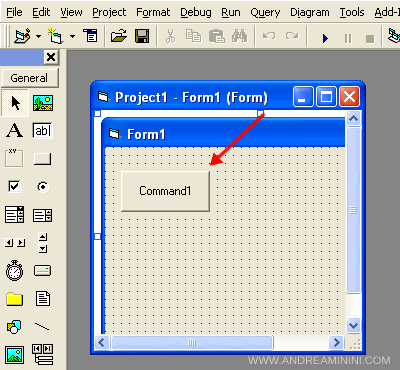Viewport: 400px width, 370px height.
Task: Open the Project menu
Action: [109, 12]
